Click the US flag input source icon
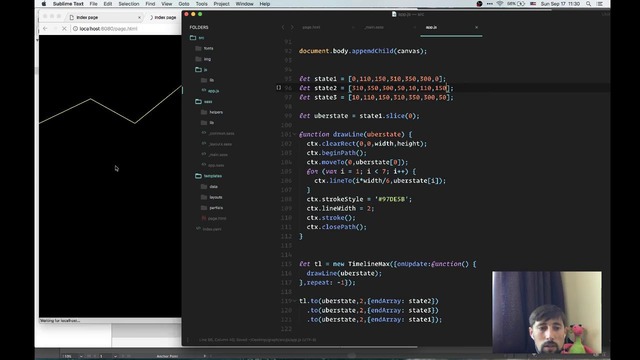 pyautogui.click(x=533, y=4)
